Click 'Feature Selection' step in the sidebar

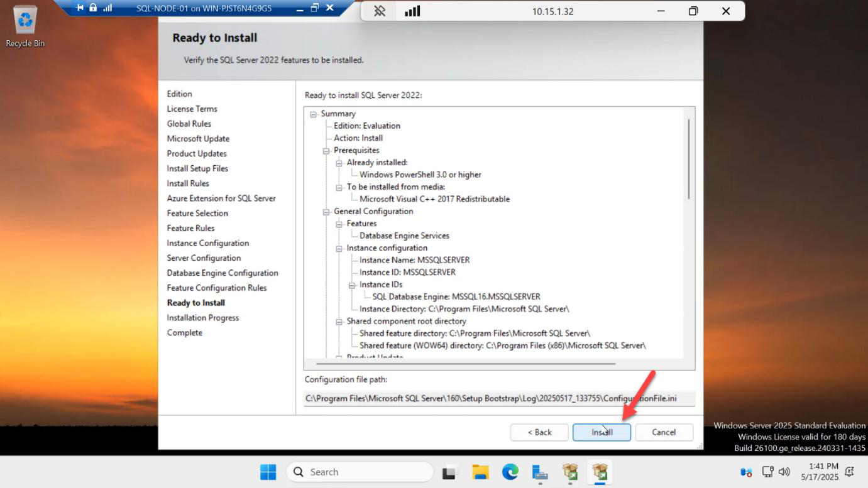click(197, 214)
